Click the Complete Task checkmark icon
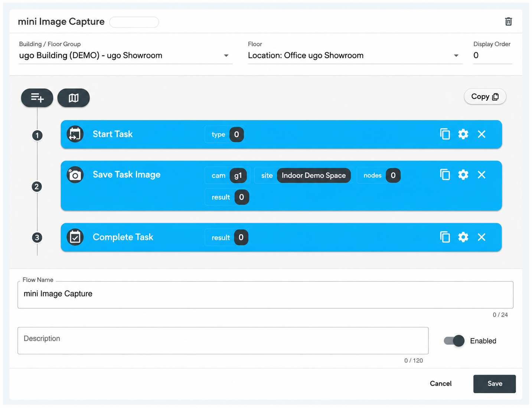 pyautogui.click(x=75, y=237)
